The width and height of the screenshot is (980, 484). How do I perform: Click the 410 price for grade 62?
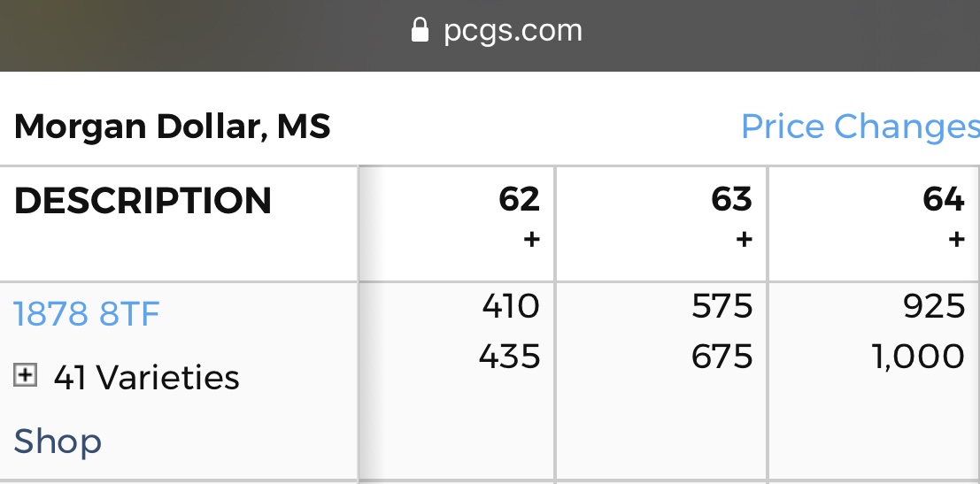(x=511, y=306)
